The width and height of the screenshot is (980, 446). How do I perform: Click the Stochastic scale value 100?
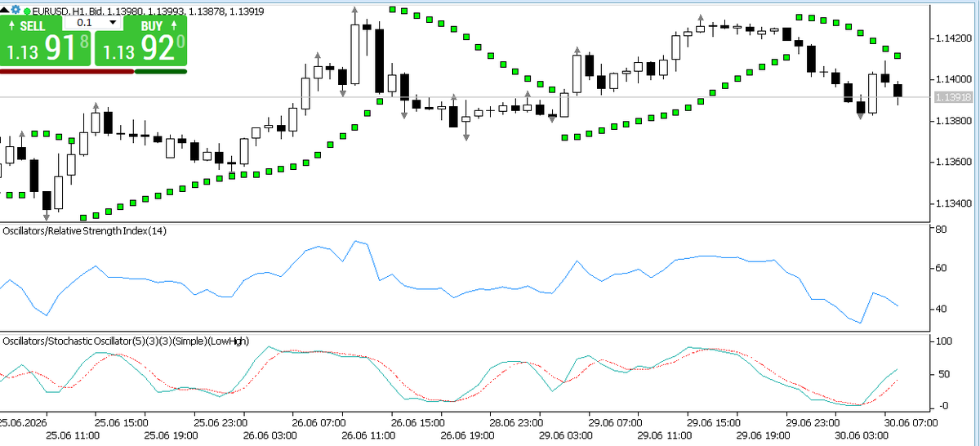(x=942, y=341)
